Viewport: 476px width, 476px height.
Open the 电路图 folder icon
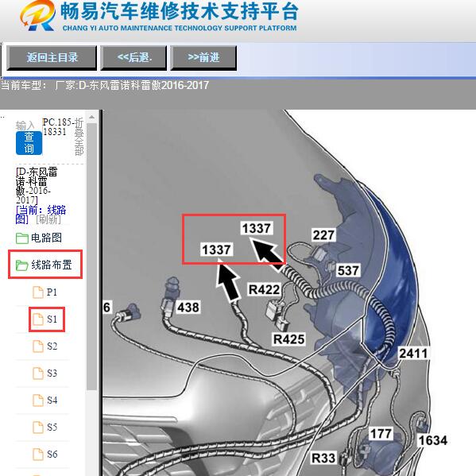pos(22,238)
